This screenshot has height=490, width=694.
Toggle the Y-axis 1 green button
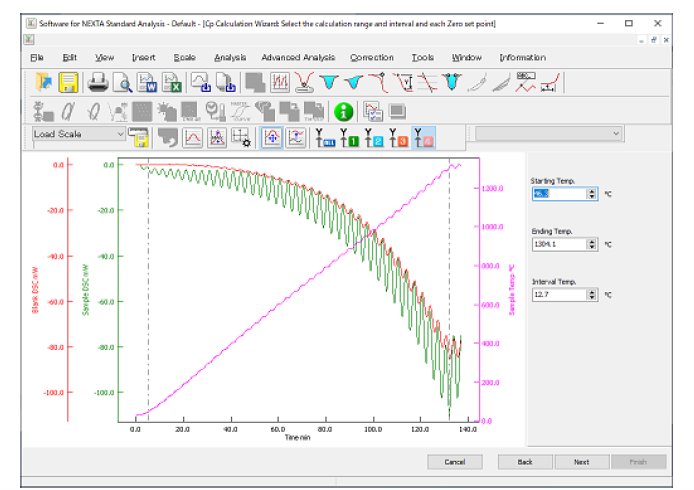pos(349,138)
